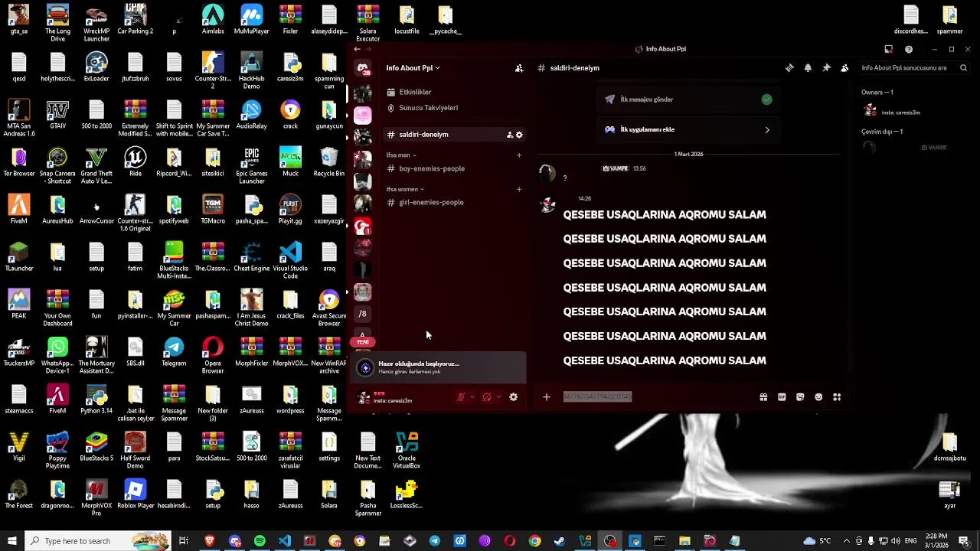The height and width of the screenshot is (551, 980).
Task: Open notification settings bell icon
Action: [x=808, y=68]
